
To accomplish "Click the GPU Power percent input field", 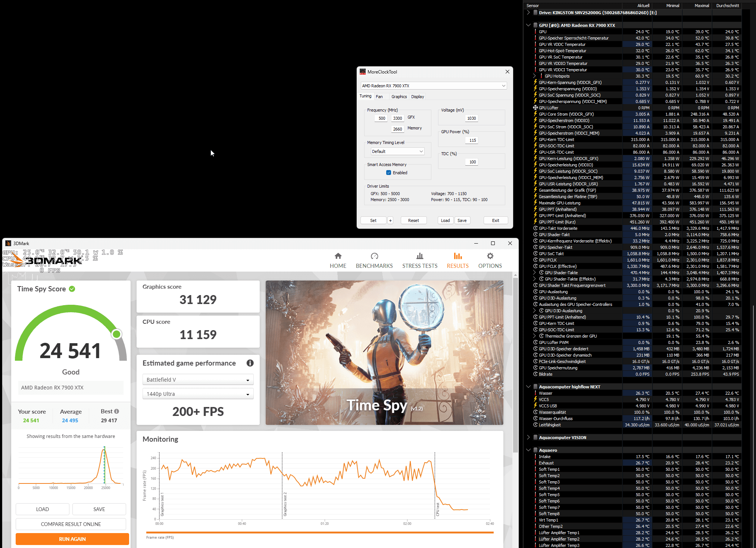I will tap(472, 140).
